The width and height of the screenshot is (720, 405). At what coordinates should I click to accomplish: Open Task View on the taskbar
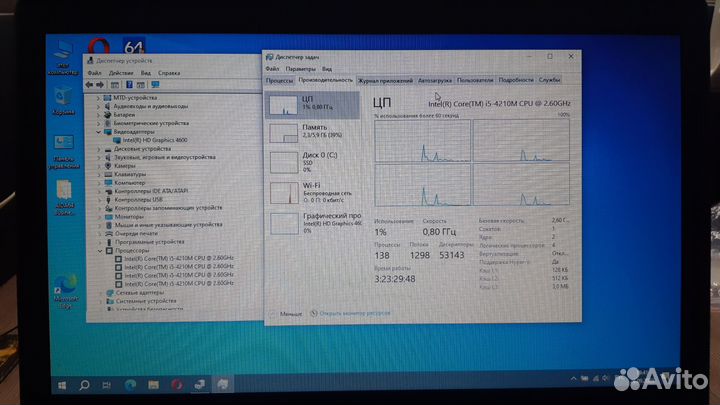(x=107, y=385)
